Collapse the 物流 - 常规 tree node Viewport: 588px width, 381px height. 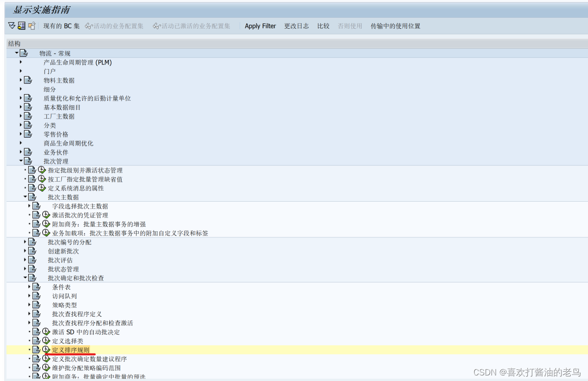16,53
